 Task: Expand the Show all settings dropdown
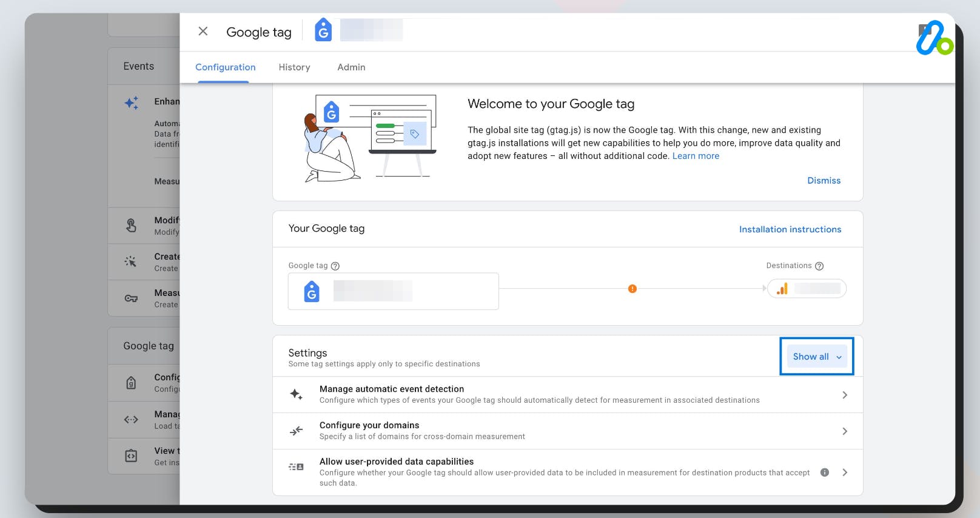point(816,357)
